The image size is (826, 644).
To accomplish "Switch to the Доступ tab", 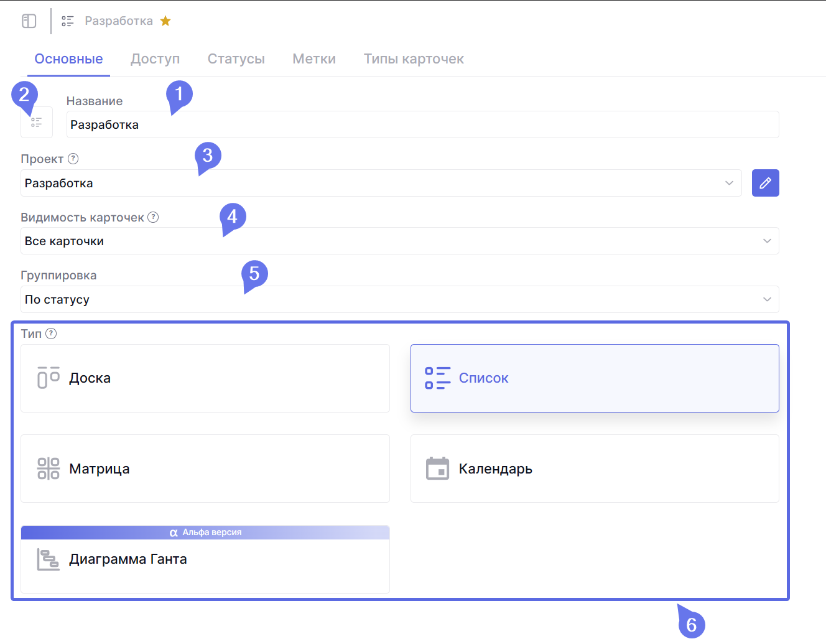I will tap(155, 59).
